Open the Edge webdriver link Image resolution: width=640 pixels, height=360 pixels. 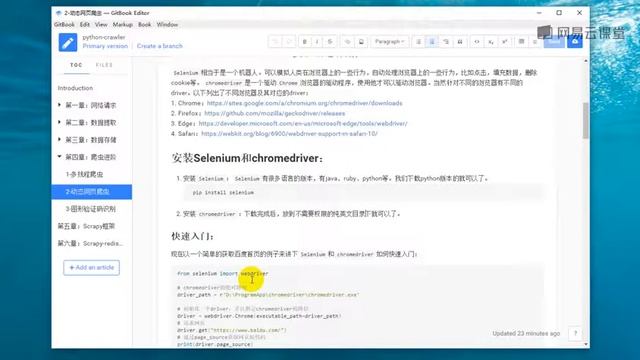click(303, 124)
